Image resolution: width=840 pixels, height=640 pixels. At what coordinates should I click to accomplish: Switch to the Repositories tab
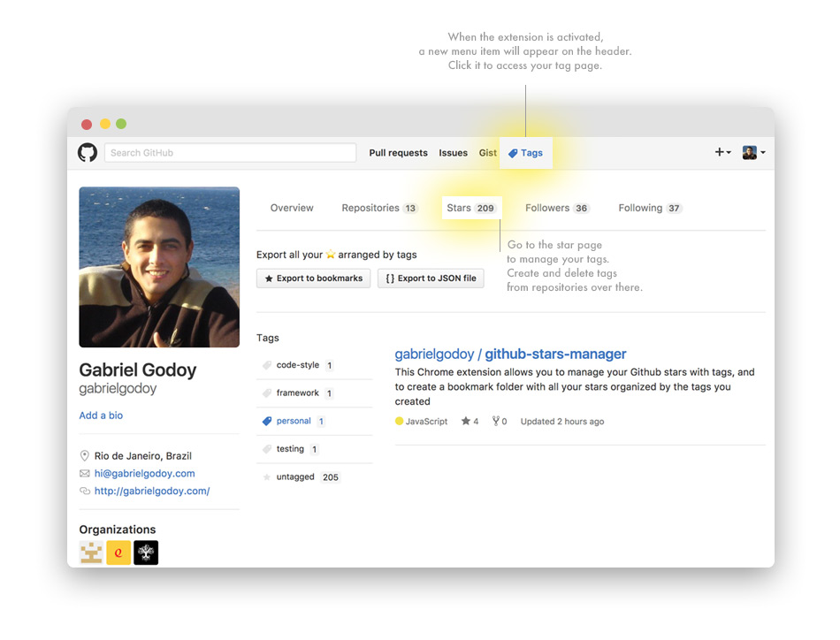373,208
